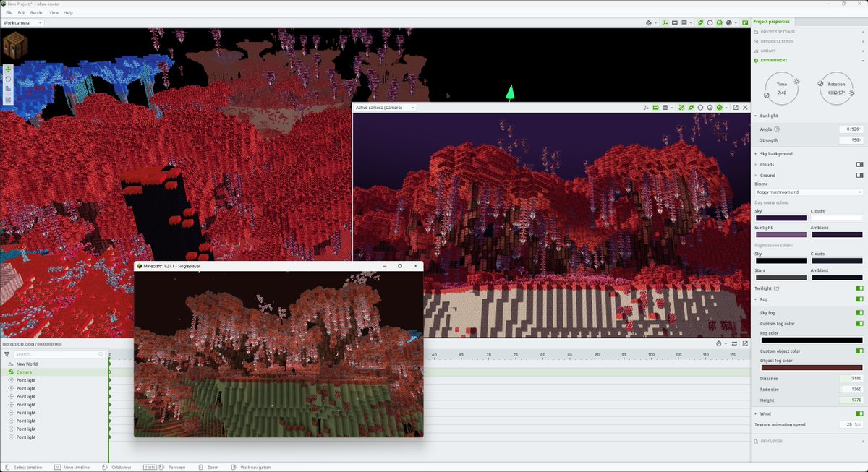Select flat circle shading in Active camera toolbar
This screenshot has width=868, height=472.
pyautogui.click(x=700, y=108)
